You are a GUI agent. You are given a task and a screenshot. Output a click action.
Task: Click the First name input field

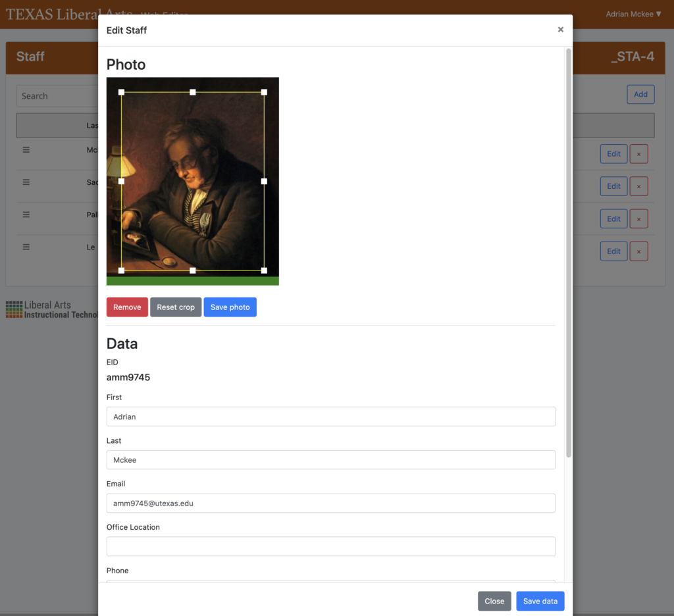tap(331, 417)
